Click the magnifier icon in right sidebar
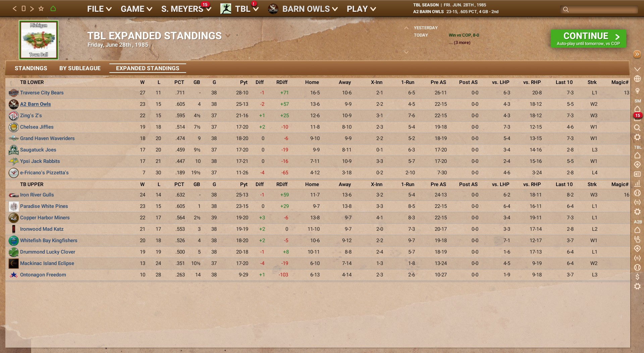Screen dimensions: 644x353 click(x=637, y=128)
